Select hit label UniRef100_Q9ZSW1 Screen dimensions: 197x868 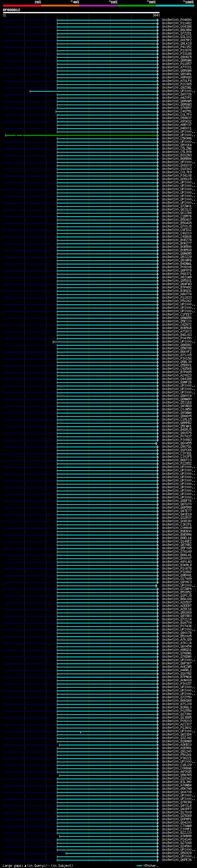pos(177,88)
